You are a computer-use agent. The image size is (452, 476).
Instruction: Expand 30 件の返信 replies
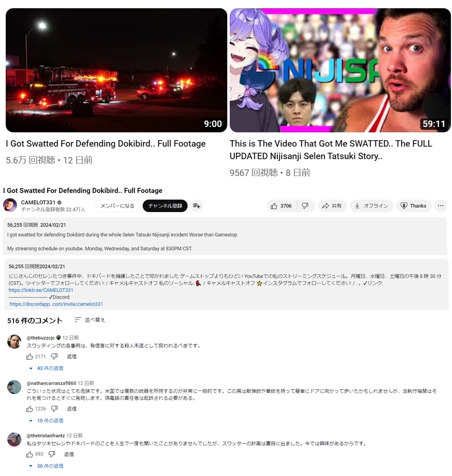coord(46,466)
